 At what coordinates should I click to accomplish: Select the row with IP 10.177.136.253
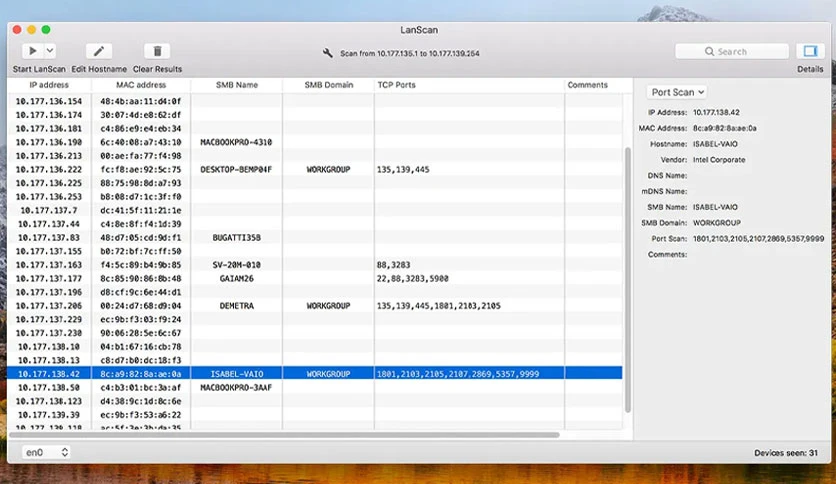coord(315,197)
